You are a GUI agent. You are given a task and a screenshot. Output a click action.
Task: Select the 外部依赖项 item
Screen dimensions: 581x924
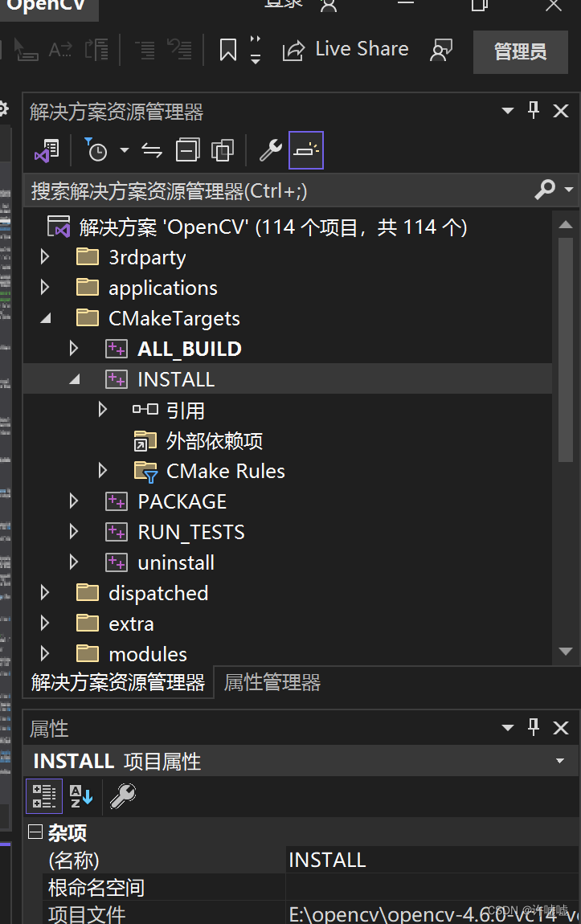(x=214, y=441)
